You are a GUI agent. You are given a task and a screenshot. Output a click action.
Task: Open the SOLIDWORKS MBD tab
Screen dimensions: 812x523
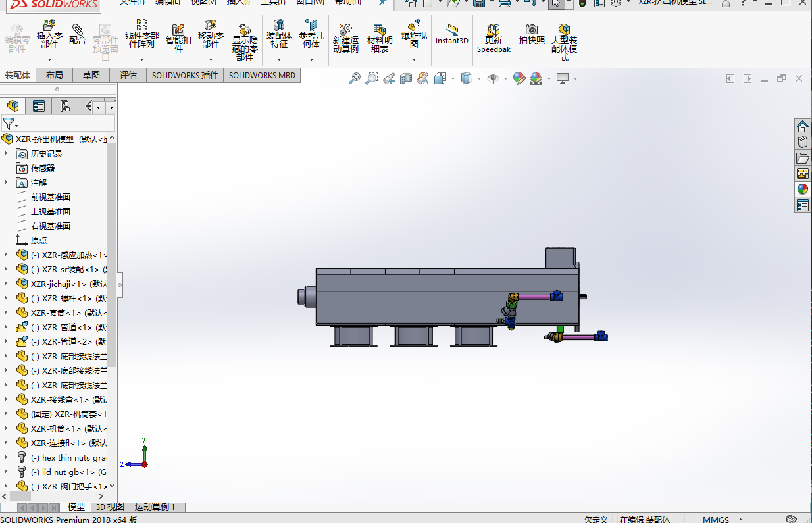[262, 75]
